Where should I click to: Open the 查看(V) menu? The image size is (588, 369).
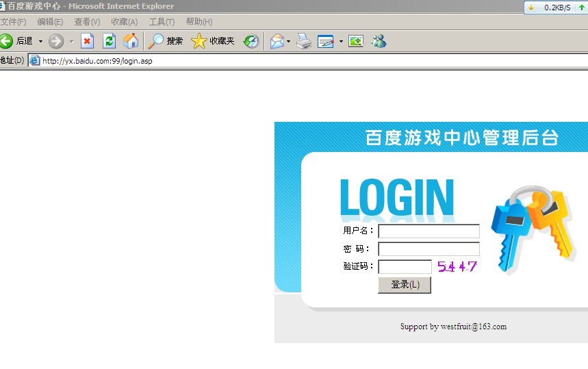(87, 22)
